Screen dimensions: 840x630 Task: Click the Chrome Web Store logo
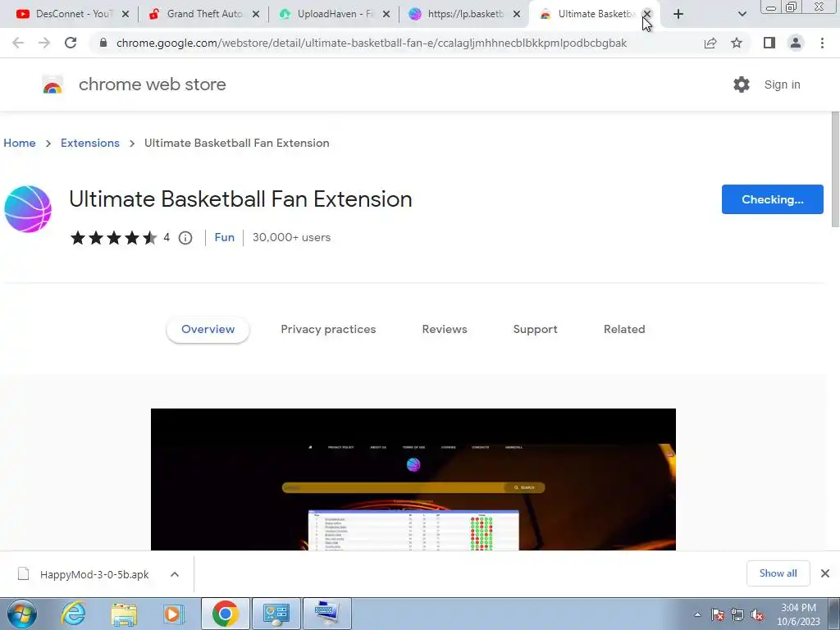[x=52, y=84]
